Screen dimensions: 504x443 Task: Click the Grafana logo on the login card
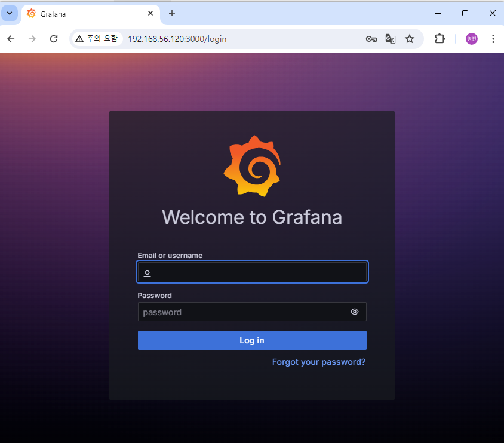(x=252, y=166)
